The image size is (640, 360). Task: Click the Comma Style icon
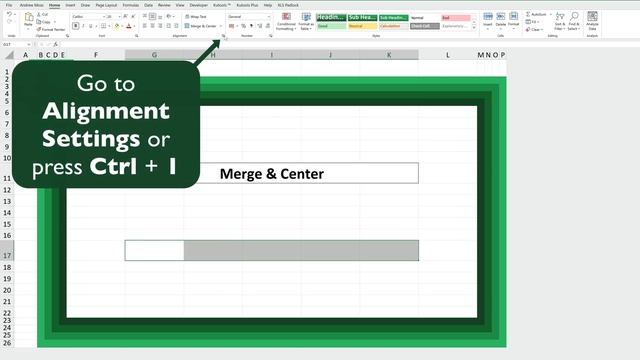[251, 26]
